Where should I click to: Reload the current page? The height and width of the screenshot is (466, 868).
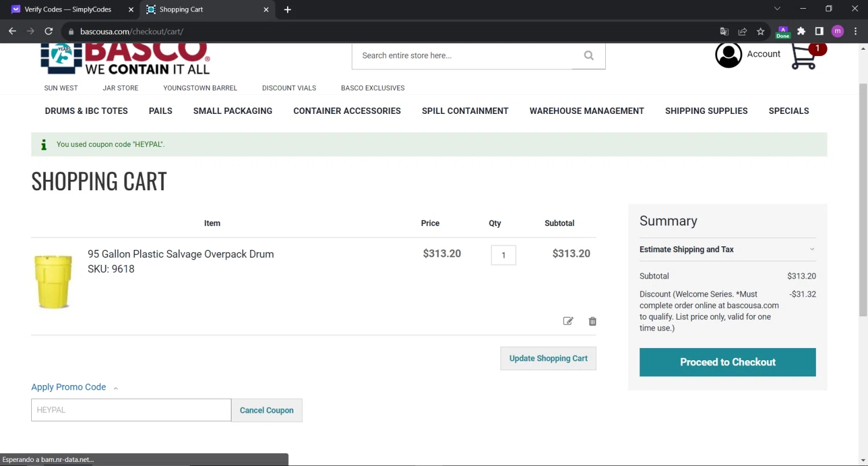(49, 31)
